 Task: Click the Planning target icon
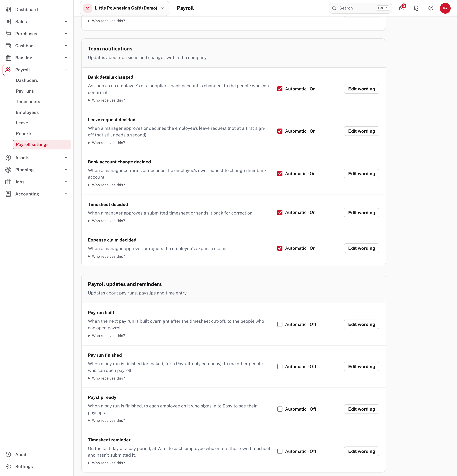pyautogui.click(x=8, y=170)
